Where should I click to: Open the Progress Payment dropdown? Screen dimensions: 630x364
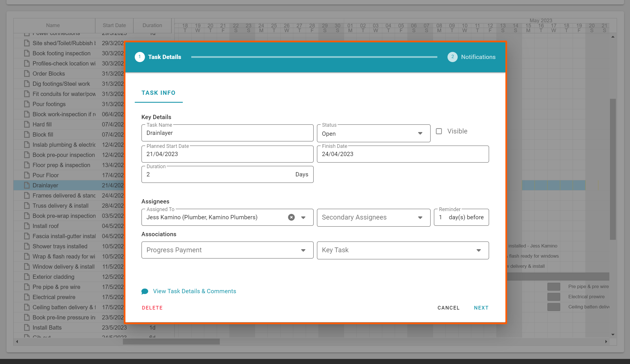click(x=227, y=250)
